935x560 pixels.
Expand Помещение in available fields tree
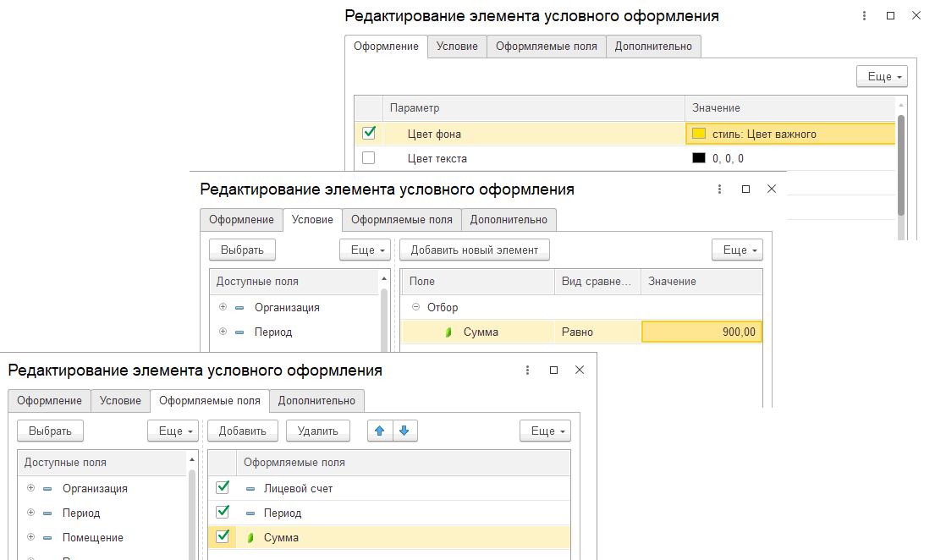click(x=31, y=537)
